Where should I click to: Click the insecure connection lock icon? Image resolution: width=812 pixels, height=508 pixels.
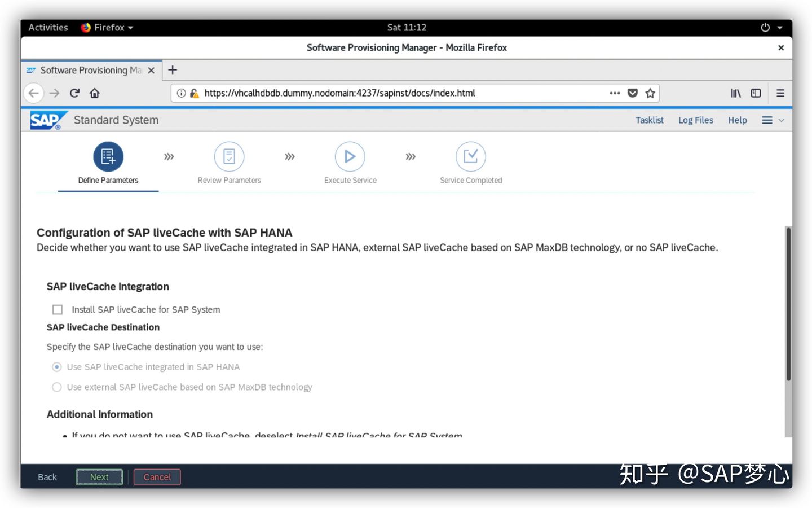(194, 93)
